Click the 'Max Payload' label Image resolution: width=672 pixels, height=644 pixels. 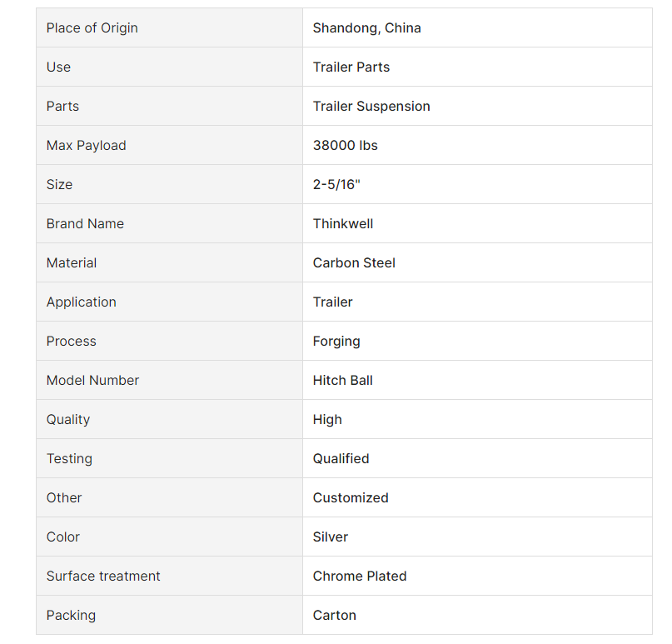(86, 145)
